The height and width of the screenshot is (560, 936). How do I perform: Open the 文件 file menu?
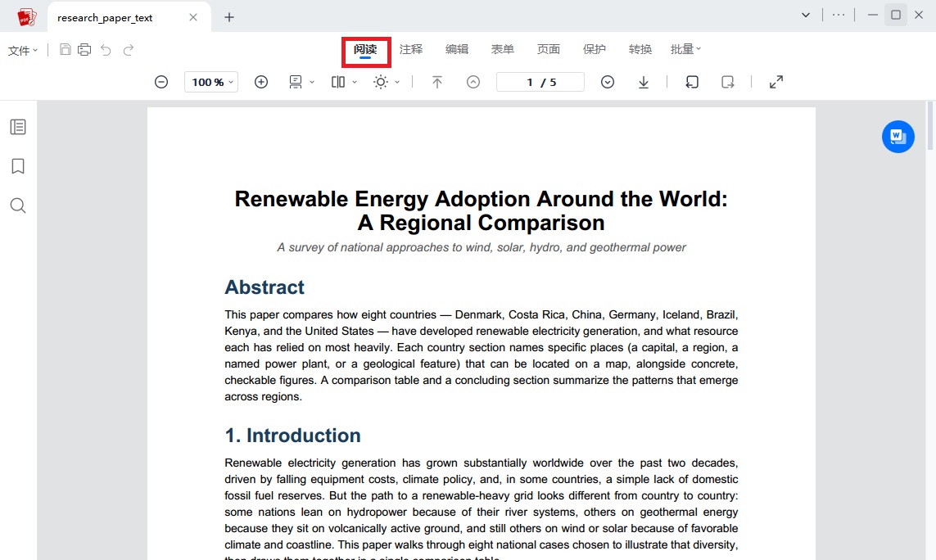click(x=23, y=51)
